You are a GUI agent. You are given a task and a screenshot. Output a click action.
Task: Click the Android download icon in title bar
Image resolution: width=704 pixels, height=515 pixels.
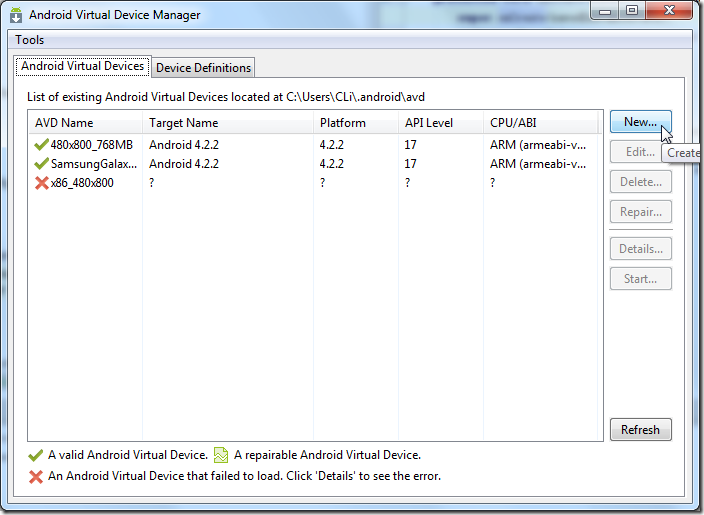[x=16, y=15]
